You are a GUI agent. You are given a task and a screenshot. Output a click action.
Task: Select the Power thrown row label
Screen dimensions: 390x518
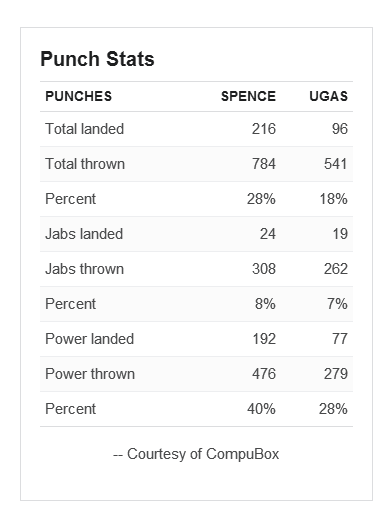(x=90, y=374)
